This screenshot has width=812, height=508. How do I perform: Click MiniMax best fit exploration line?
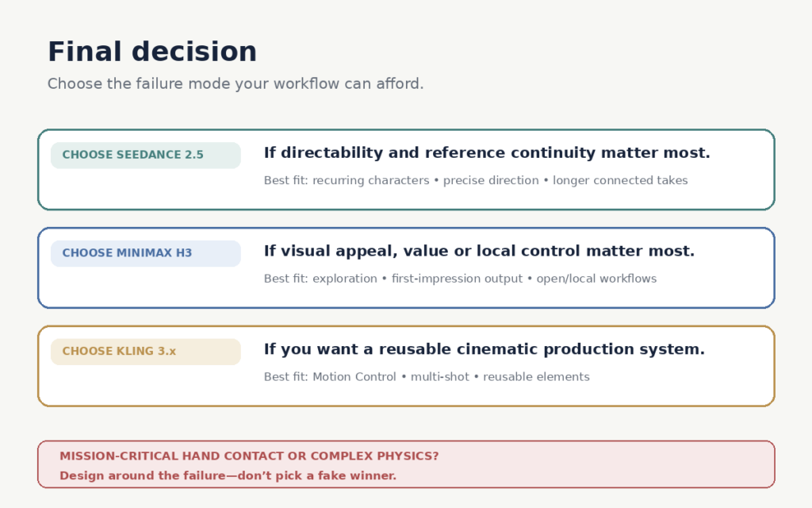point(461,279)
